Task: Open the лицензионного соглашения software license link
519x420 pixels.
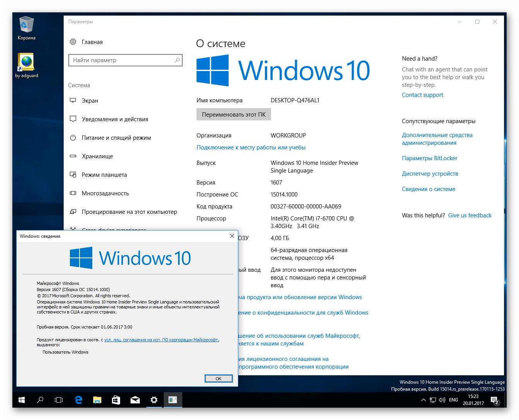Action: tap(293, 363)
